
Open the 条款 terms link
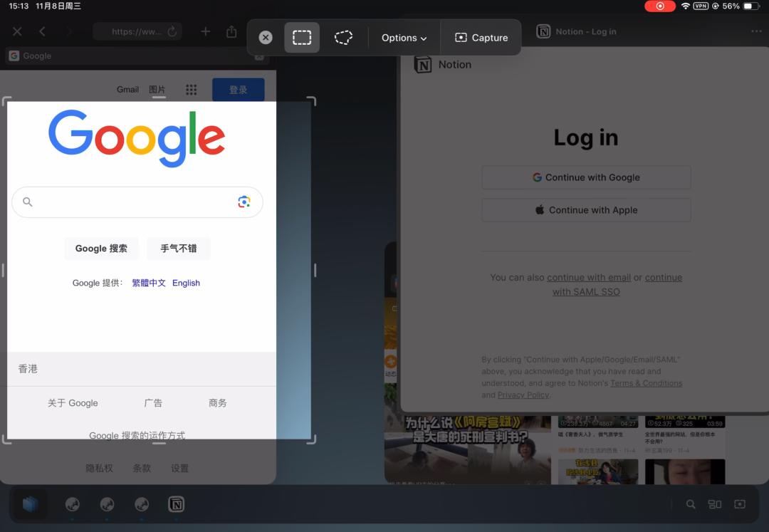[142, 468]
